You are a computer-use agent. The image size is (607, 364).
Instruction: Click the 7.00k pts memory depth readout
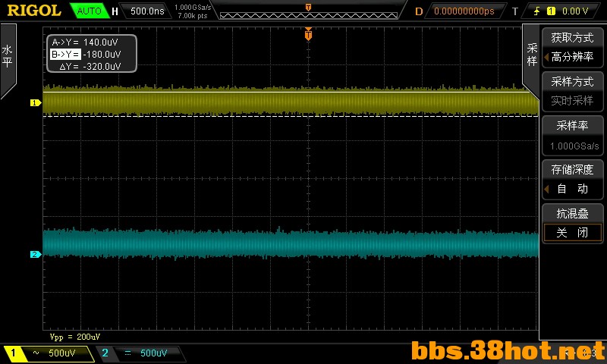coord(193,16)
